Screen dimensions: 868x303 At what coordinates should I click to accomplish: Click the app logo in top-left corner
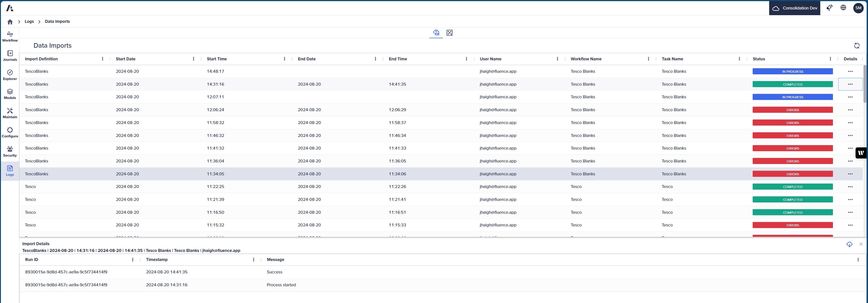(x=10, y=8)
